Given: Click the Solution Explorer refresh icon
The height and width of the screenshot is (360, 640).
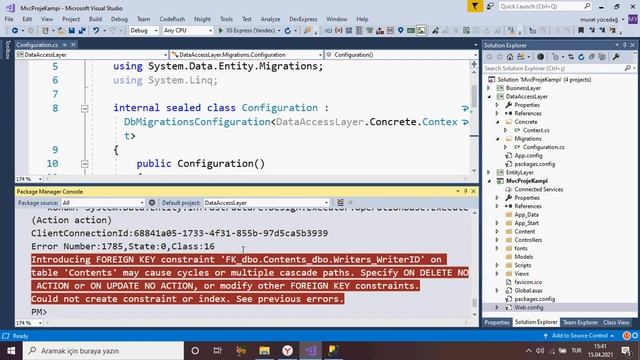Looking at the screenshot, I should pos(581,57).
